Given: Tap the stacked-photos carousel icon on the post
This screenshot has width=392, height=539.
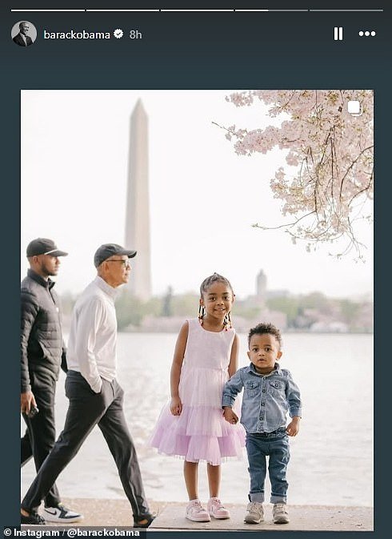Looking at the screenshot, I should 354,108.
